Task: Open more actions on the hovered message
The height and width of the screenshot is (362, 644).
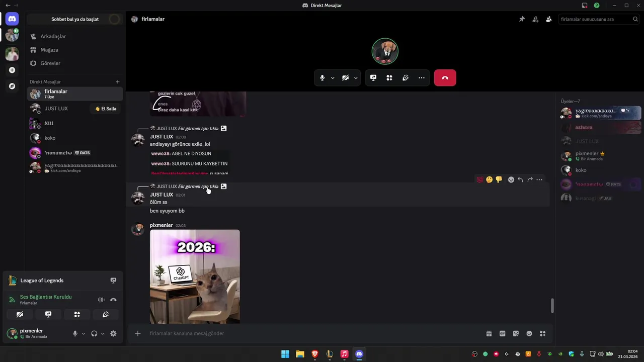Action: [539, 179]
